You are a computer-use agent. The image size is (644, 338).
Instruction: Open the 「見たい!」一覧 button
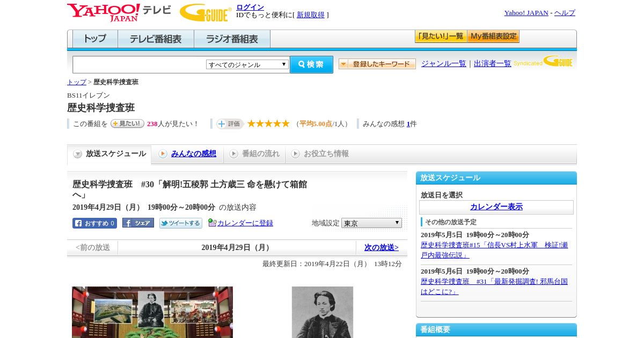click(441, 36)
